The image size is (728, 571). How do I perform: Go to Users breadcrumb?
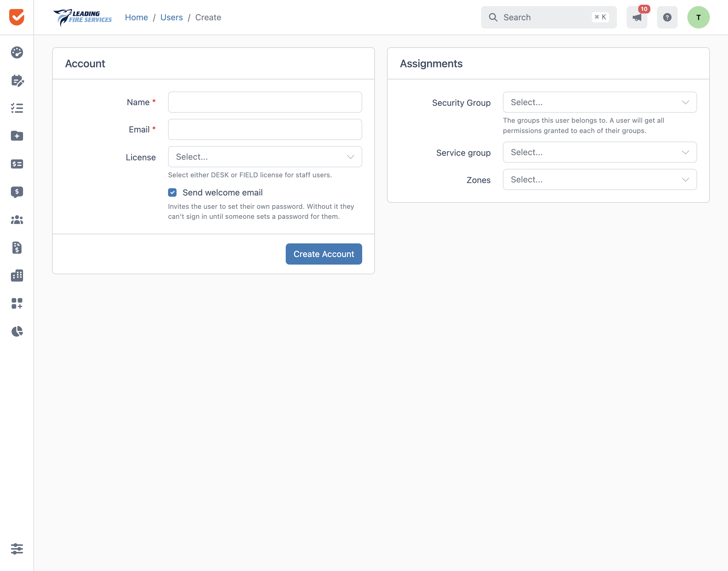pyautogui.click(x=172, y=17)
